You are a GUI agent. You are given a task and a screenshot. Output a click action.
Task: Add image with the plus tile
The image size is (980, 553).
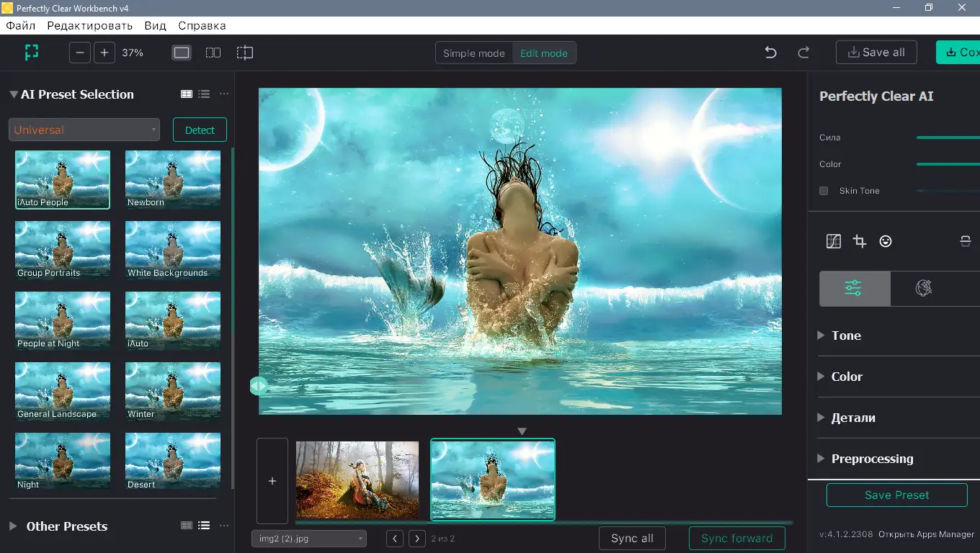(x=272, y=481)
